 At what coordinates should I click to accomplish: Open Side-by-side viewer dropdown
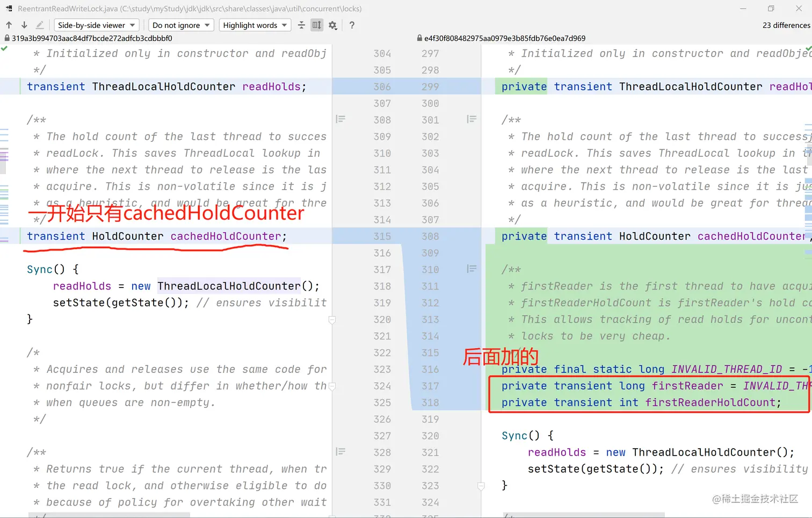[97, 25]
